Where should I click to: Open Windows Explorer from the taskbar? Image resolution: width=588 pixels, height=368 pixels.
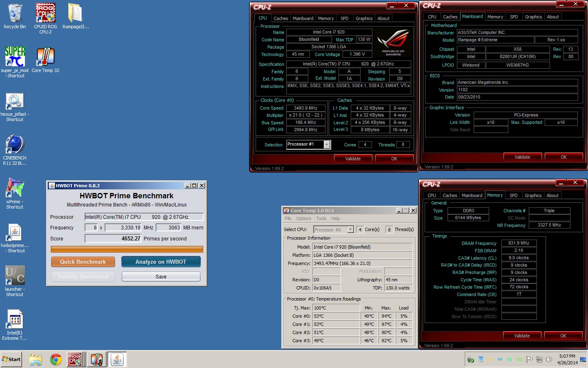pyautogui.click(x=36, y=359)
